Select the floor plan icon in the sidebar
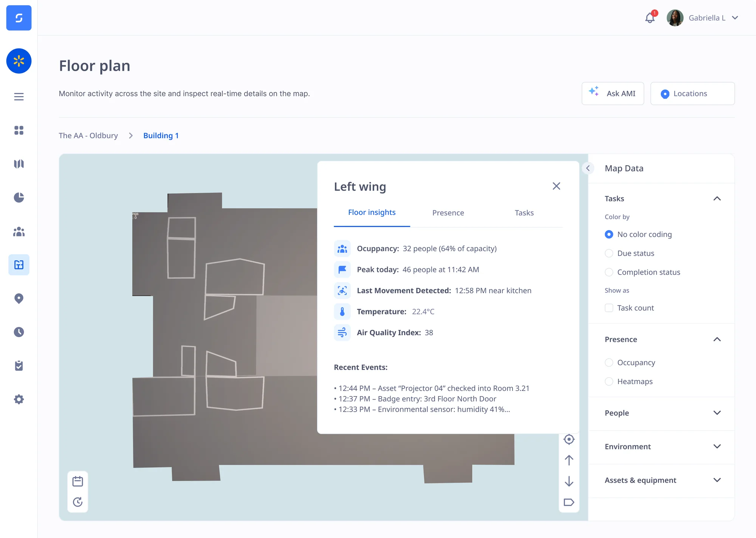The height and width of the screenshot is (538, 756). [x=19, y=265]
